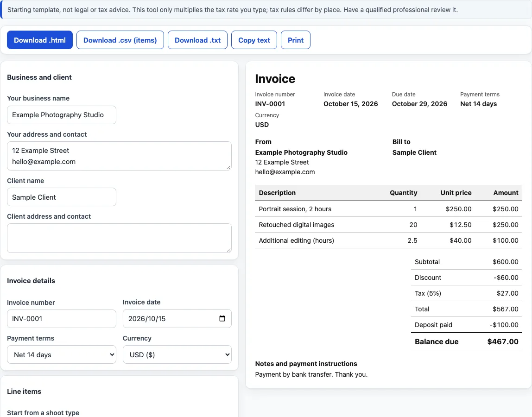This screenshot has height=417, width=532.
Task: Click the Download .html button
Action: 40,40
